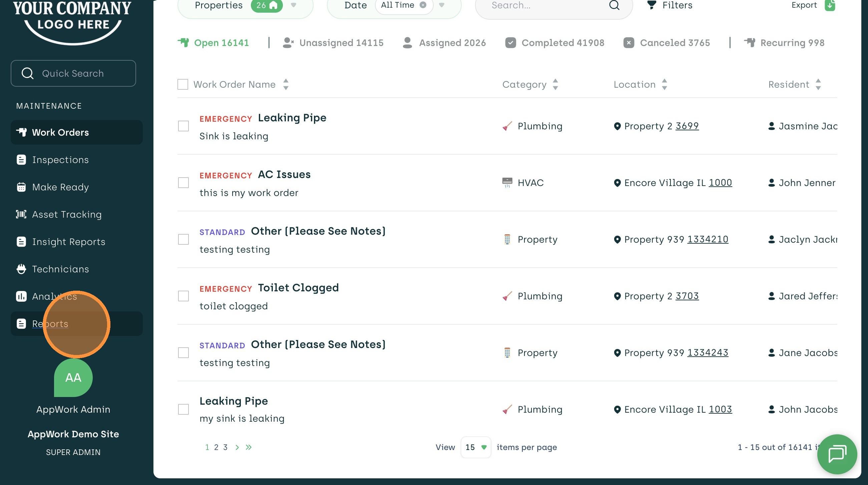
Task: Open unit link 3699
Action: click(687, 126)
